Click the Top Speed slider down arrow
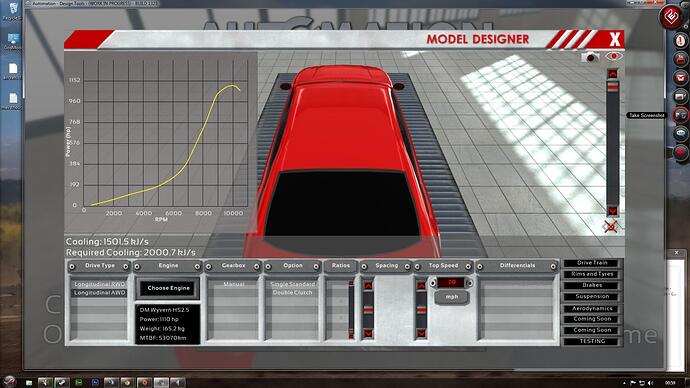This screenshot has width=690, height=388. [x=421, y=333]
